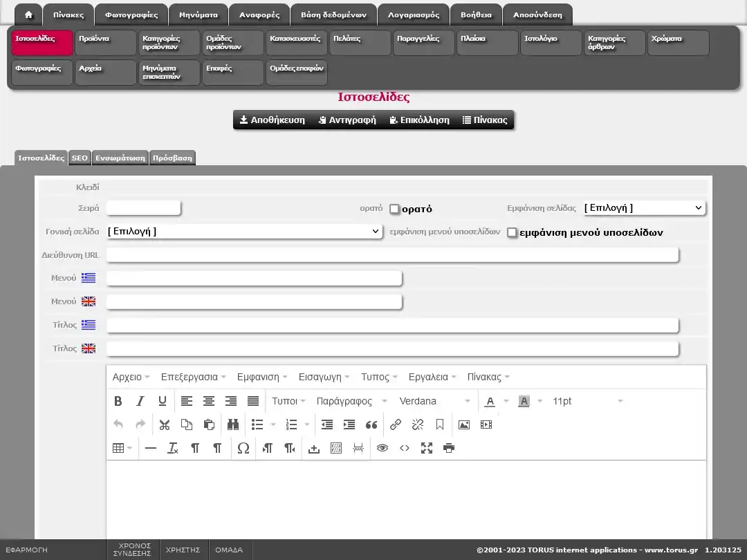Toggle bold formatting in the editor
Image resolution: width=747 pixels, height=560 pixels.
point(118,401)
